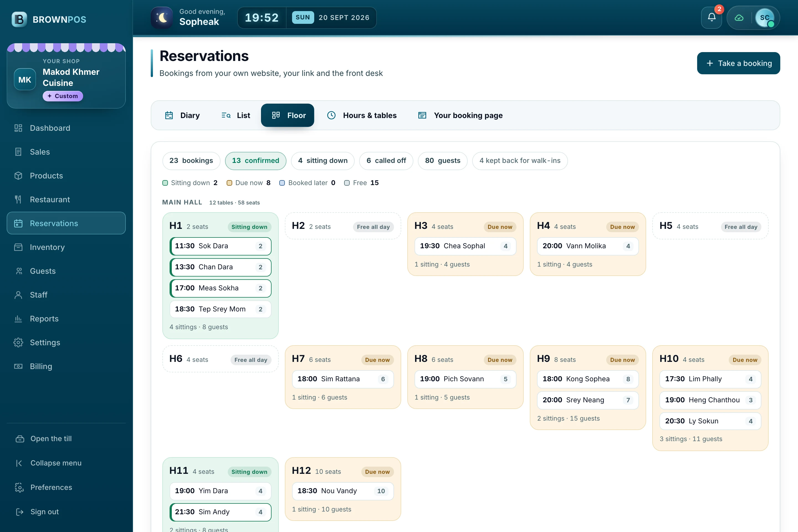The image size is (798, 532).
Task: Select Reservations in the sidebar
Action: click(66, 223)
